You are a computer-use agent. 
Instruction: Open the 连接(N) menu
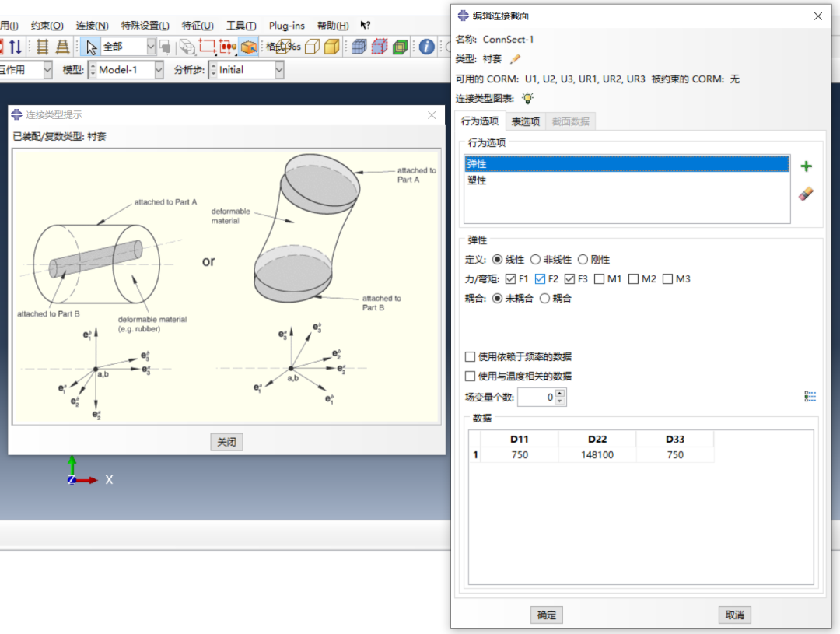coord(92,25)
